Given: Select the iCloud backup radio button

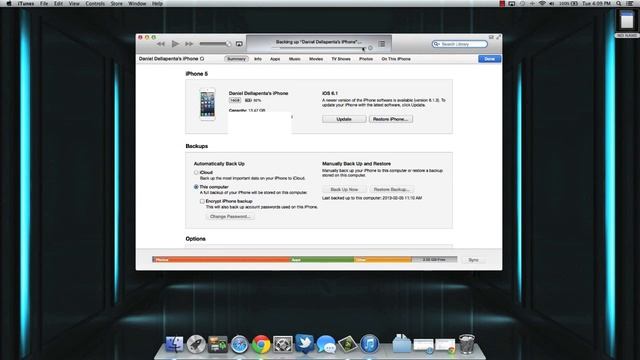Looking at the screenshot, I should pos(196,173).
